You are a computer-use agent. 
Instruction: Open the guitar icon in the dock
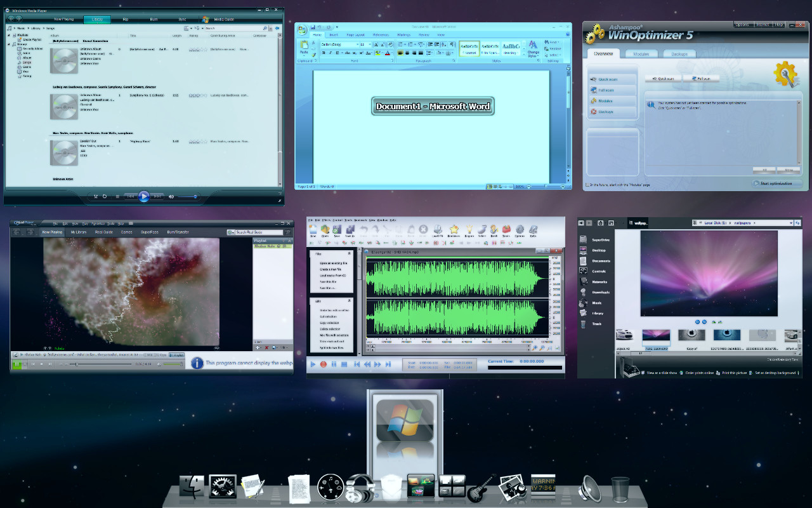click(481, 489)
